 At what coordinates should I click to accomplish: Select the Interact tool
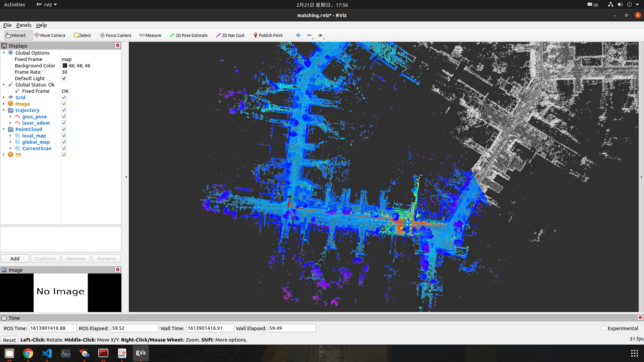(18, 35)
